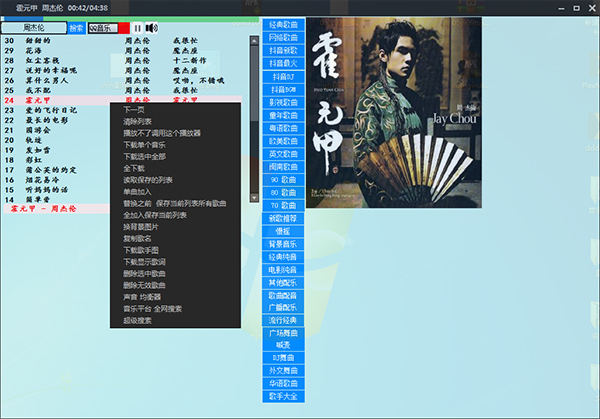Choose 替换之前 保存当前列表所有歌曲
600x419 pixels.
point(174,204)
